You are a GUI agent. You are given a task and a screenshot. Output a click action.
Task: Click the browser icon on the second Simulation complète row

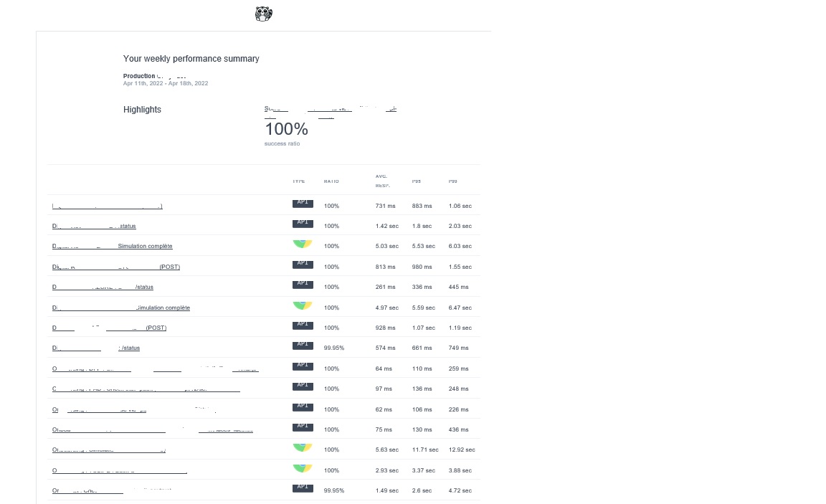[302, 305]
